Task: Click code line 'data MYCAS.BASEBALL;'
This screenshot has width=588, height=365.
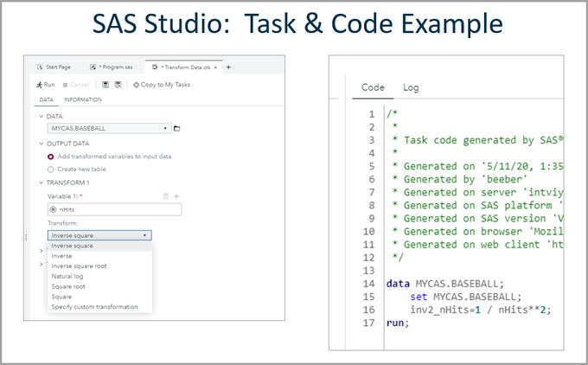Action: click(x=445, y=284)
